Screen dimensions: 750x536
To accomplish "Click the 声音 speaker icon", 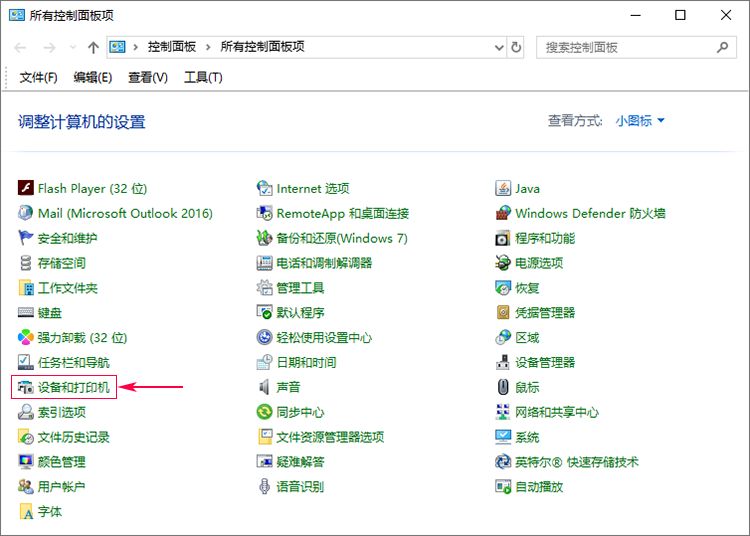I will pos(264,387).
